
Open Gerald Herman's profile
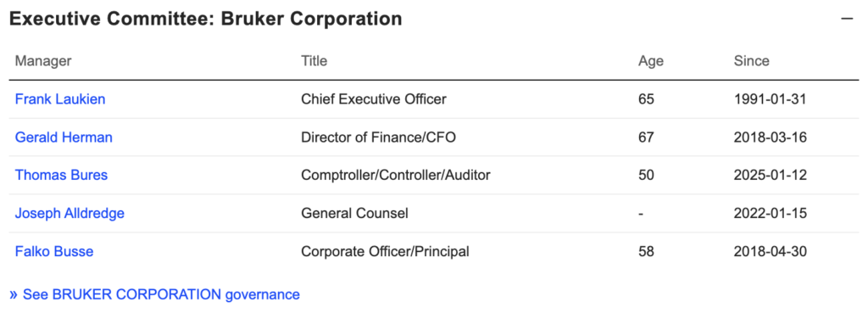(x=64, y=137)
